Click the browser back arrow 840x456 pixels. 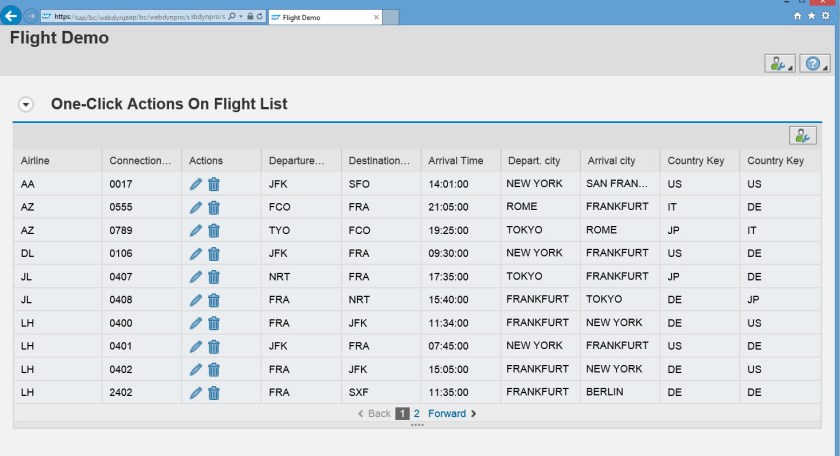[x=12, y=16]
